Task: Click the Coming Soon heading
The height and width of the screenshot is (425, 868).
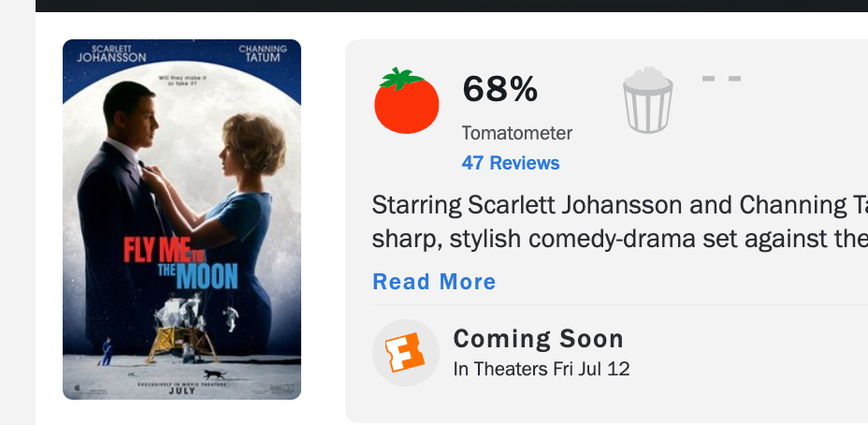Action: coord(538,339)
